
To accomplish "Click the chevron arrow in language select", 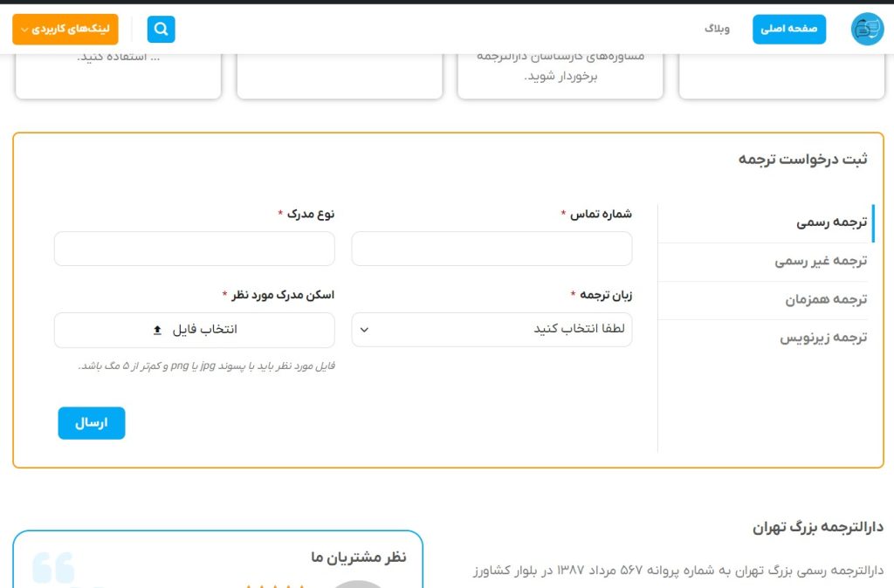I will click(x=365, y=330).
